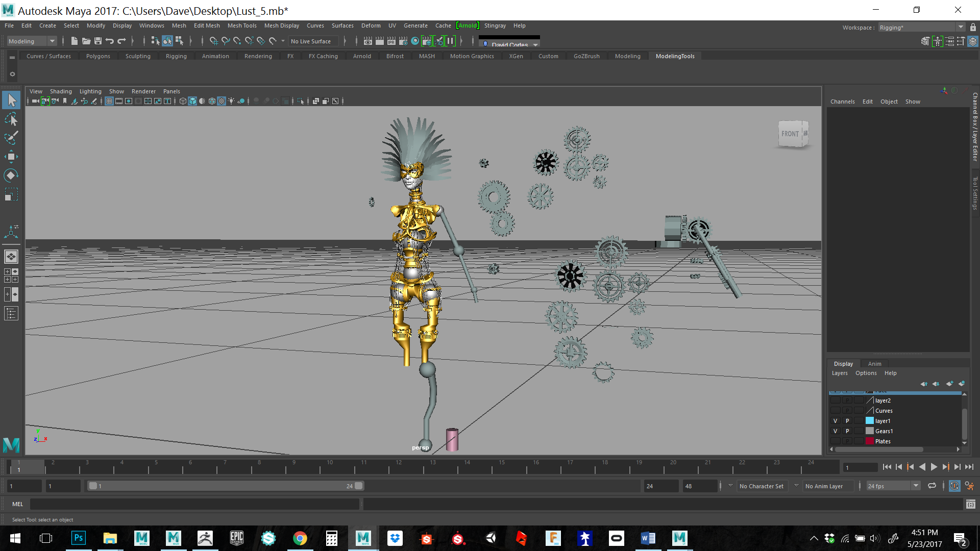The image size is (980, 551).
Task: Toggle viewport grid display
Action: (x=109, y=101)
